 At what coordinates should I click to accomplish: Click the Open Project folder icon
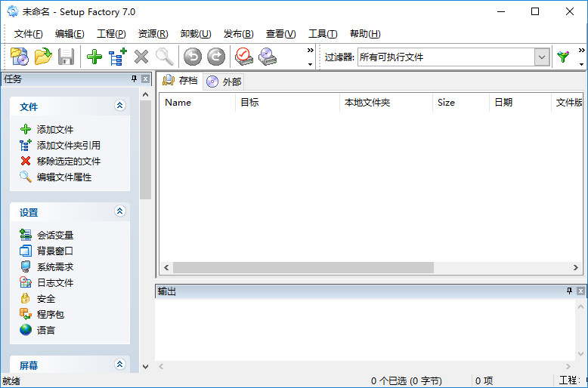pyautogui.click(x=43, y=57)
